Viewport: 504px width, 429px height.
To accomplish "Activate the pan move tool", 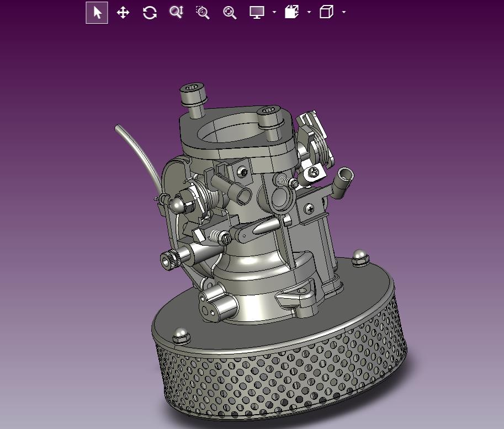I will 123,13.
